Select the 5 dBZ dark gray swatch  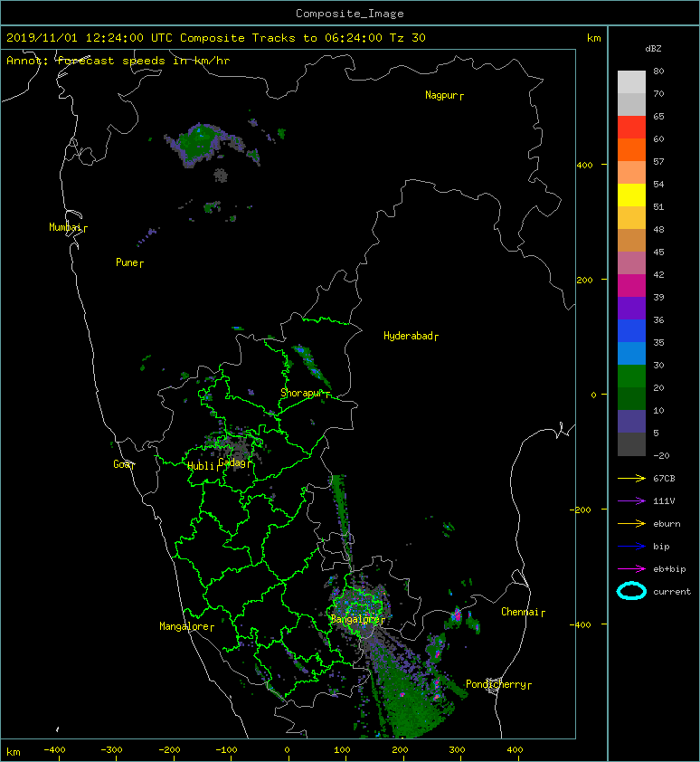click(x=631, y=444)
